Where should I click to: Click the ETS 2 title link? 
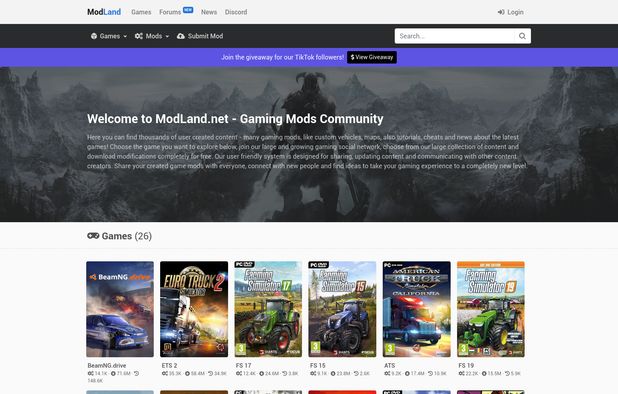pos(169,366)
